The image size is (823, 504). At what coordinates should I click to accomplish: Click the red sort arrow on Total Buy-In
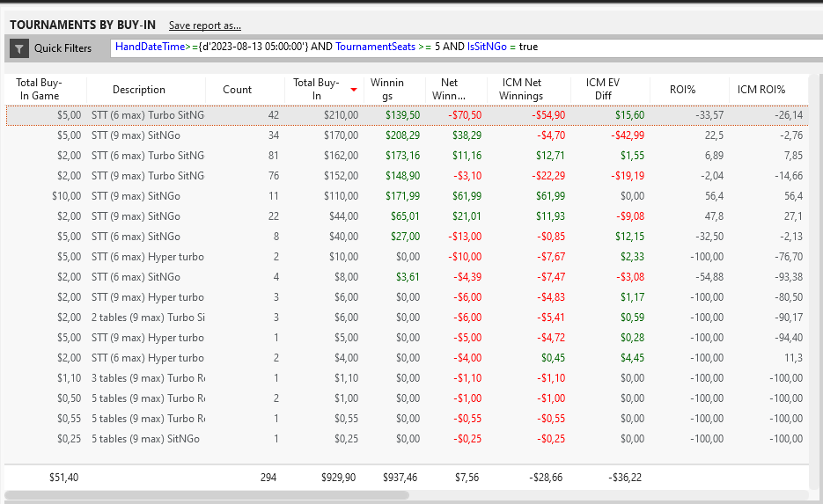tap(354, 90)
